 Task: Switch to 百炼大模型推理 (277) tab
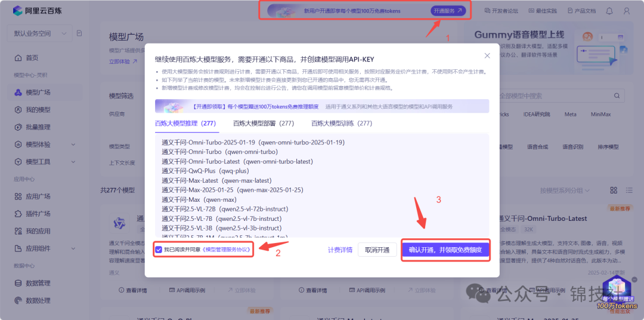[185, 123]
